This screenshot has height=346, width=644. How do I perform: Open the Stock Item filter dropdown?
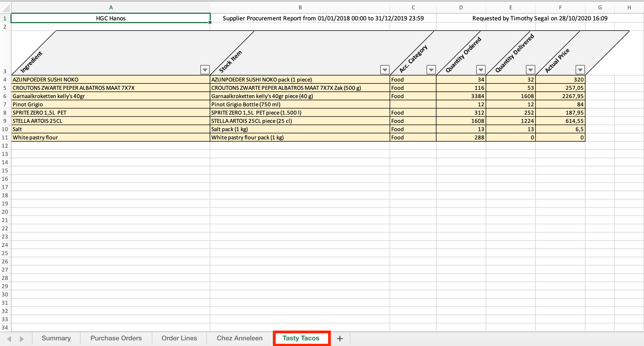point(385,70)
